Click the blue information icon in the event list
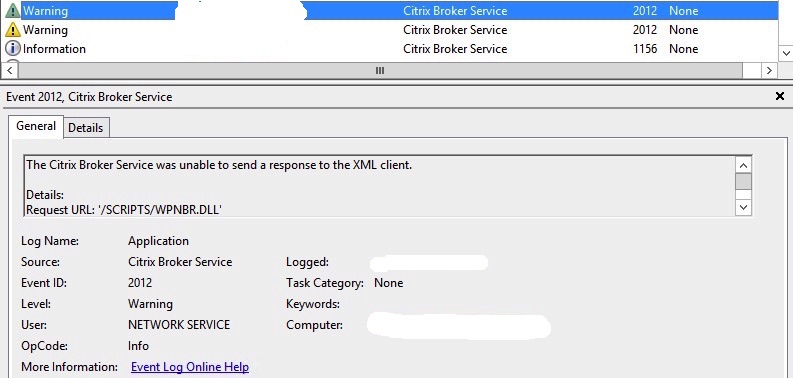Viewport: 793px width, 378px height. [13, 49]
